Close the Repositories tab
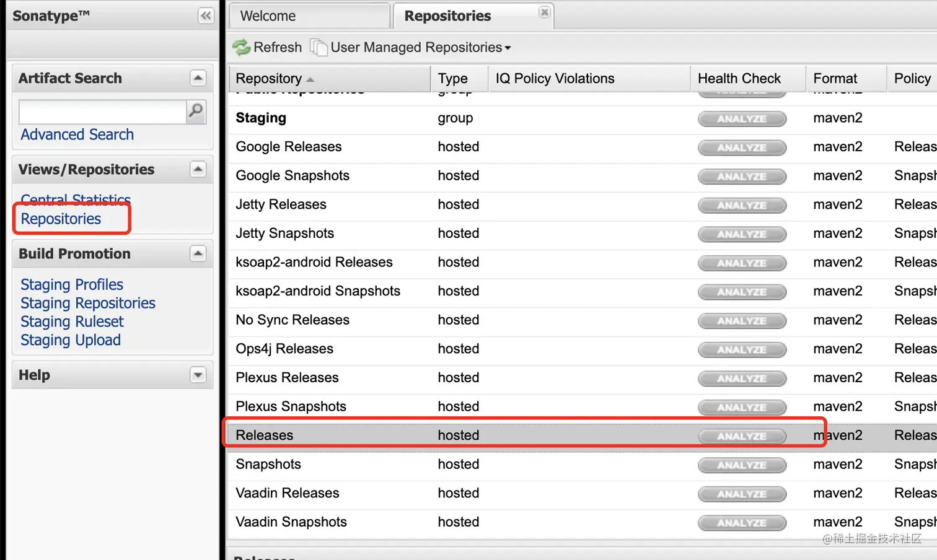The image size is (937, 560). (544, 12)
